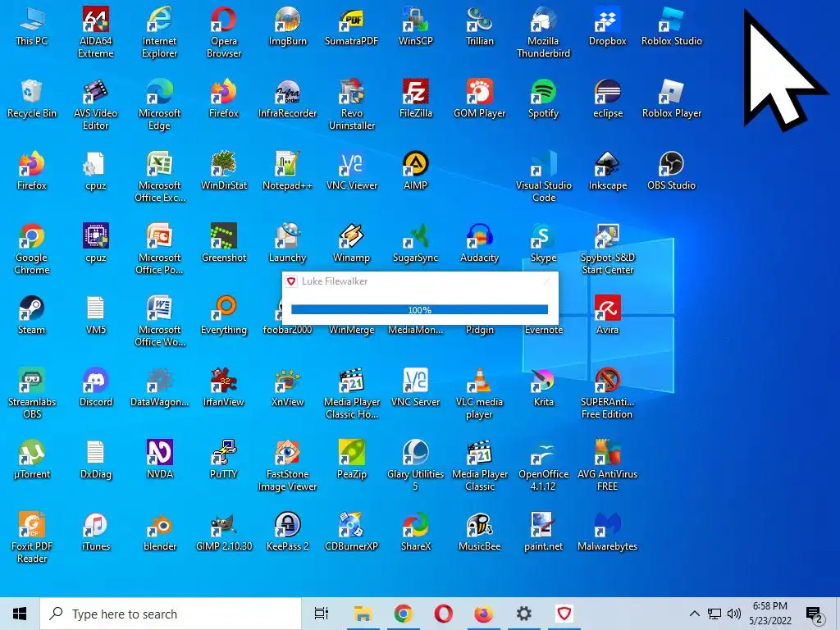Select the Mozilla Thunderbird icon
The height and width of the screenshot is (630, 840).
pos(543,32)
